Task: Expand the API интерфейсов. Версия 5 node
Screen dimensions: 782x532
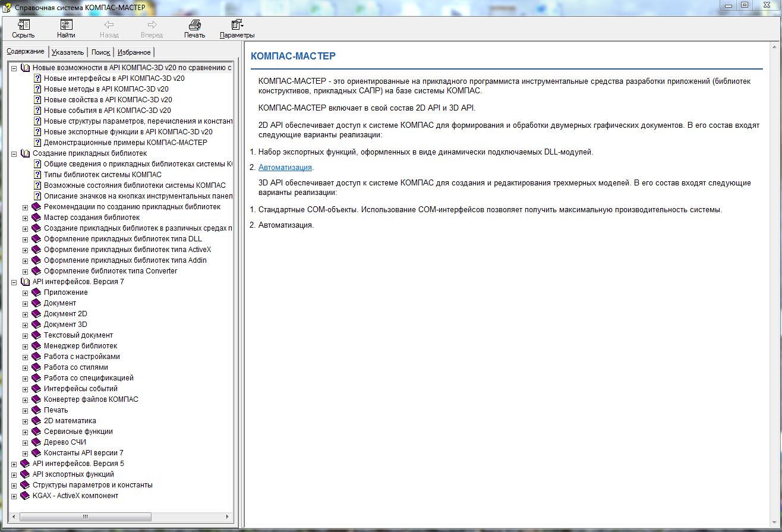Action: 14,464
